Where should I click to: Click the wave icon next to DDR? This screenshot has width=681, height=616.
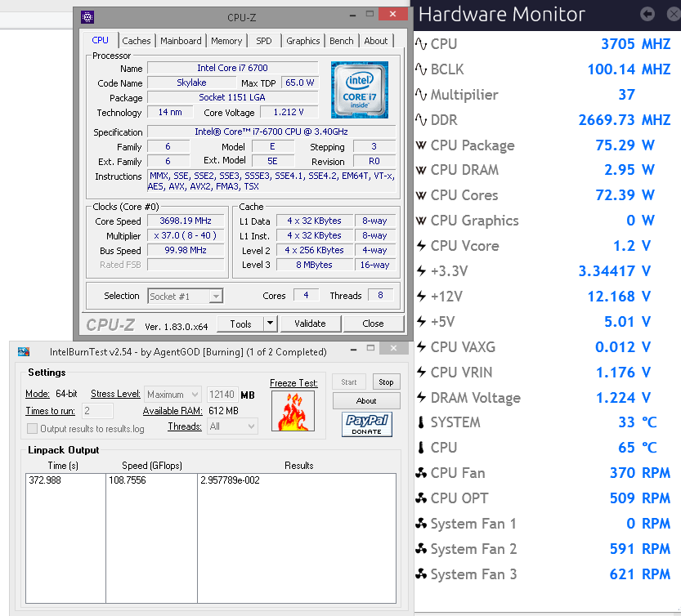[x=421, y=120]
